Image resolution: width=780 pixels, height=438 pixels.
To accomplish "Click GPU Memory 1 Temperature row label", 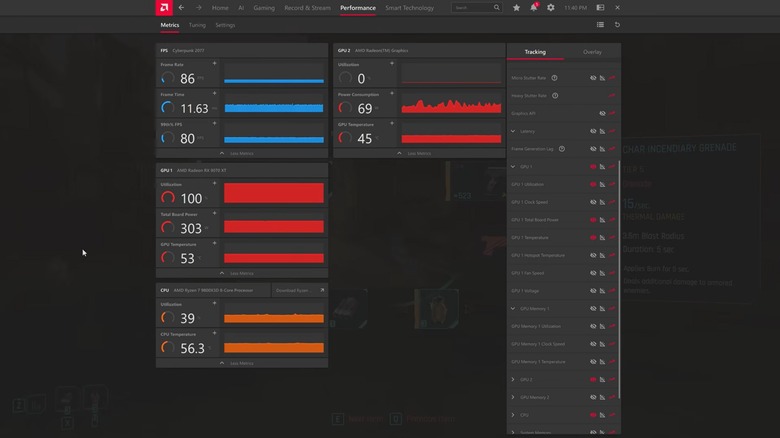I will [x=538, y=362].
